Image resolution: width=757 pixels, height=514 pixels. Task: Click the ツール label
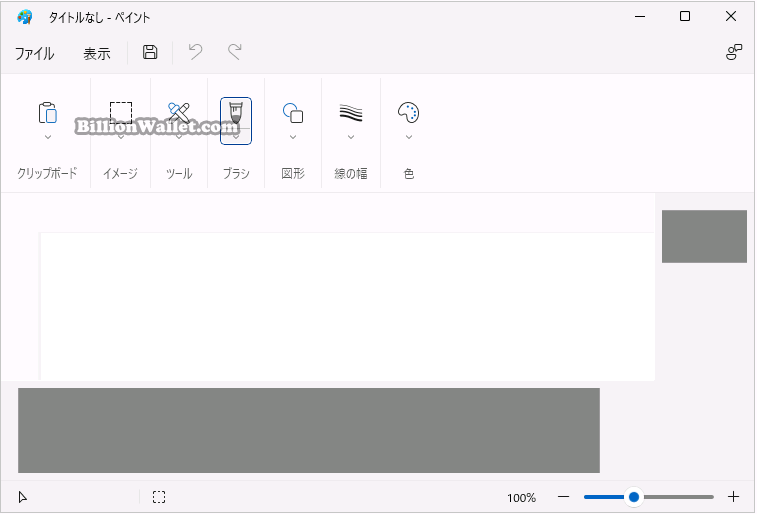click(x=179, y=173)
